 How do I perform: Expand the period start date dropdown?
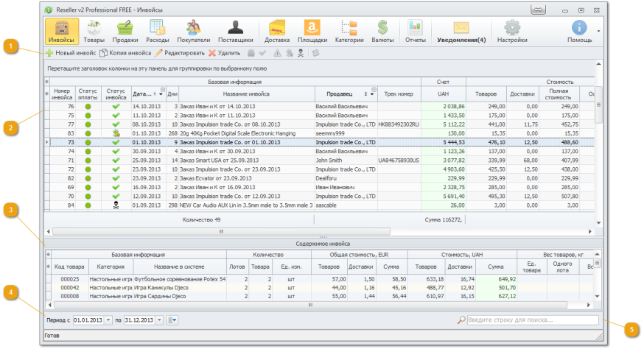[109, 320]
